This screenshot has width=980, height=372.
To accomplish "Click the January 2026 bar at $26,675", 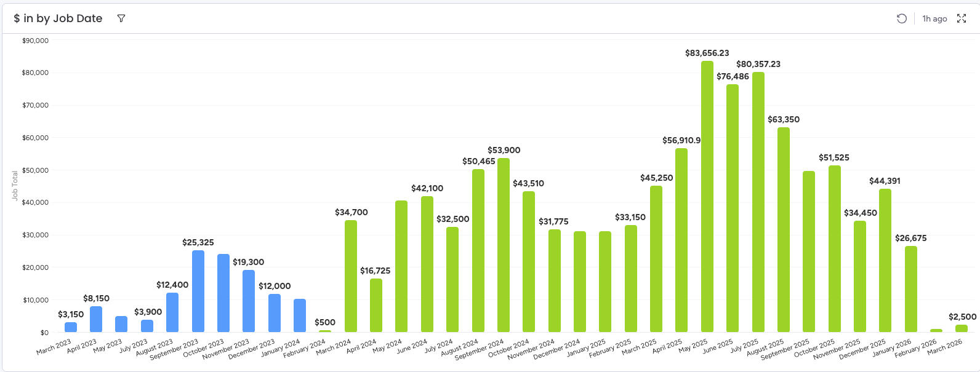I will (x=910, y=290).
